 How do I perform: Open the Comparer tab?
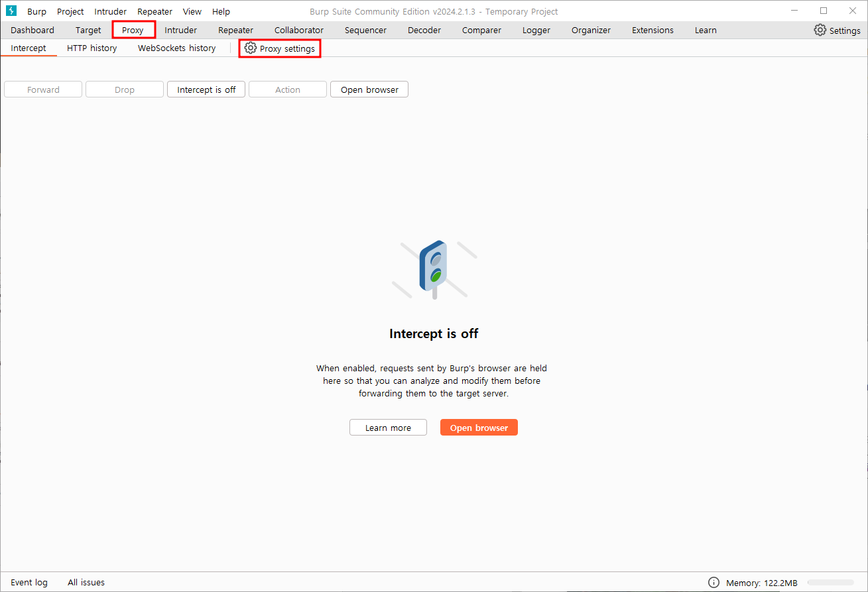click(x=481, y=30)
